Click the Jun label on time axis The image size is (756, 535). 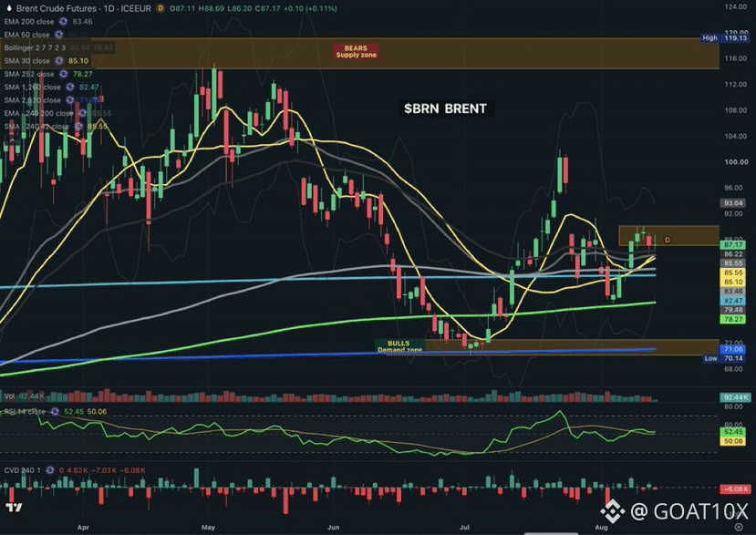click(x=333, y=528)
